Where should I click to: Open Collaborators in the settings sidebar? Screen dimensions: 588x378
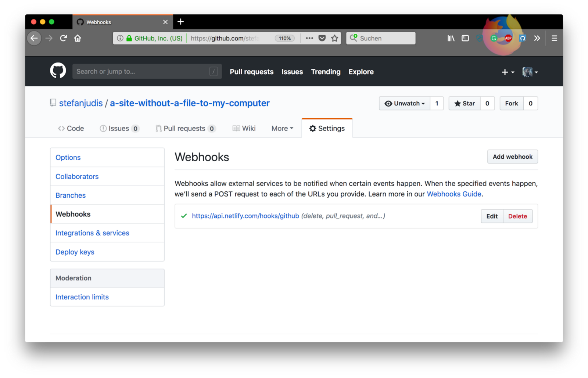pyautogui.click(x=107, y=176)
